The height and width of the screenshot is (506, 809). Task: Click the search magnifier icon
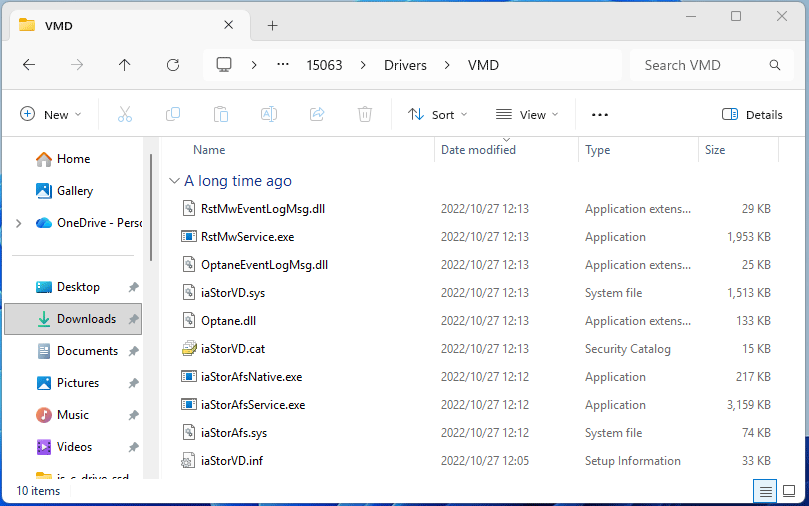pyautogui.click(x=774, y=65)
